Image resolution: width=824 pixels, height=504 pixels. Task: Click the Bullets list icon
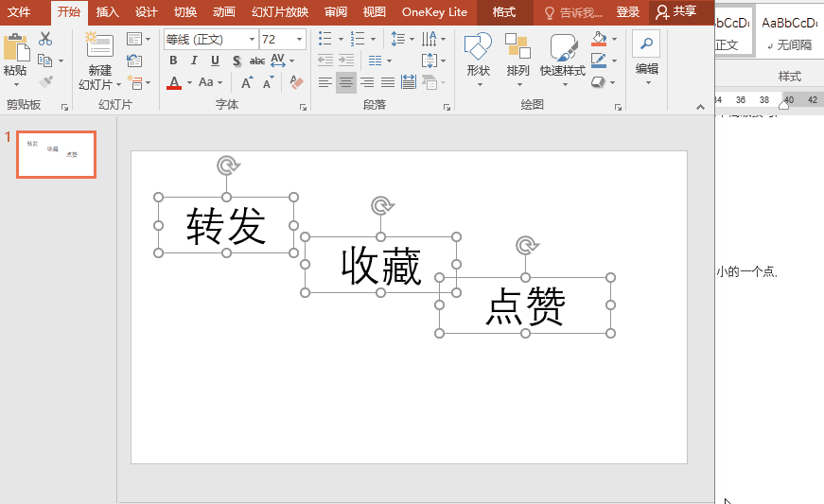pos(325,39)
